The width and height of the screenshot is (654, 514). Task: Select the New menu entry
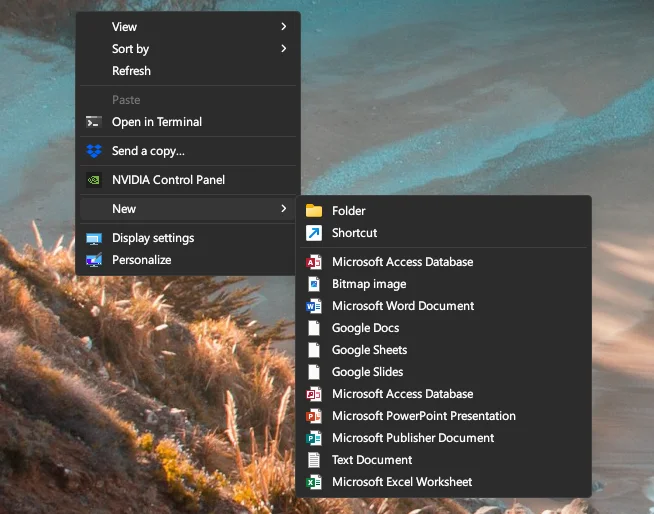pyautogui.click(x=188, y=209)
